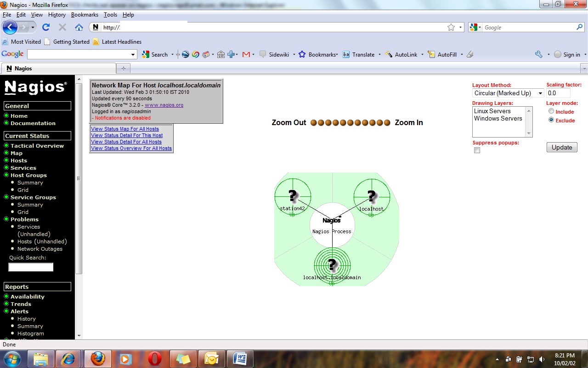Click the Google Toolbar Bookmarks star

pos(302,54)
